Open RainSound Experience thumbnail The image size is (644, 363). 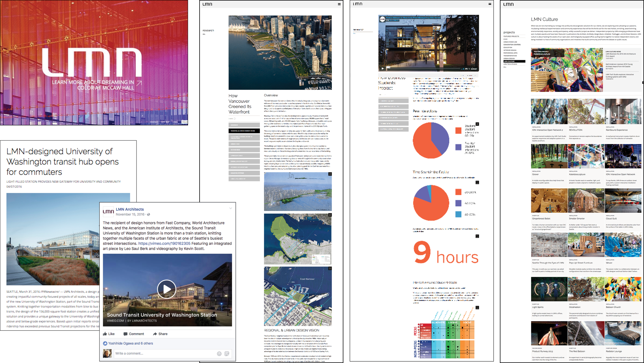pyautogui.click(x=623, y=112)
